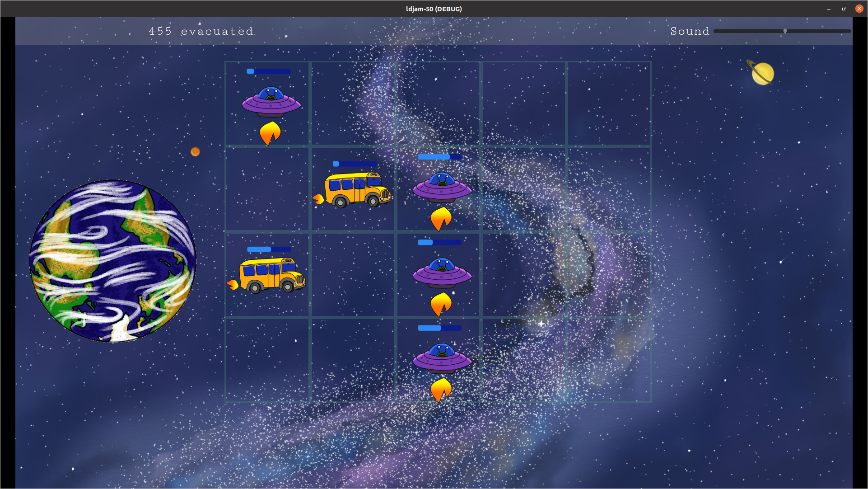Minimize the ldjam-50 window
Viewport: 868px width, 489px height.
click(829, 9)
